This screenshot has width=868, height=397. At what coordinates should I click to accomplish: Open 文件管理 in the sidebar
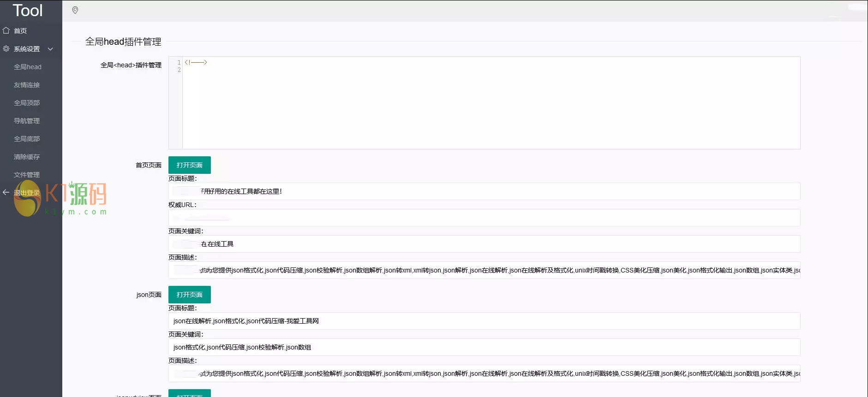tap(27, 175)
